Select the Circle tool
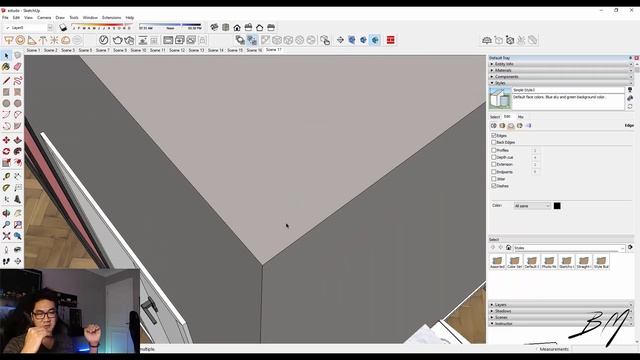The image size is (640, 360). (6, 103)
